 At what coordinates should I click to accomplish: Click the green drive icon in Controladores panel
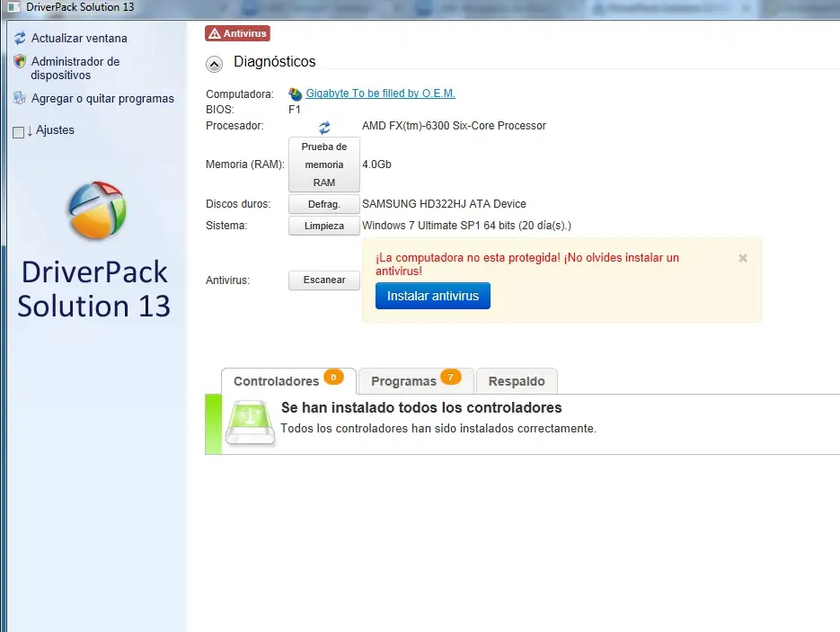pos(250,423)
